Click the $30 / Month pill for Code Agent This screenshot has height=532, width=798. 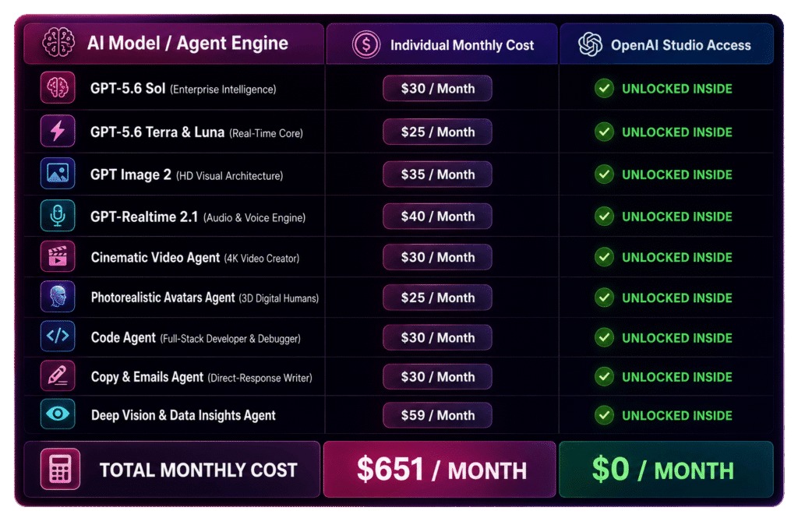438,337
